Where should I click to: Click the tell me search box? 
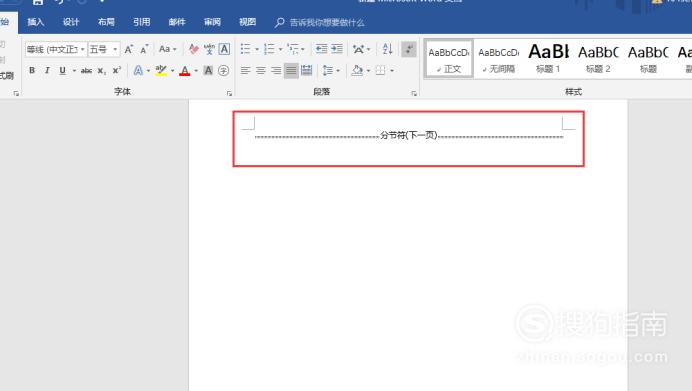point(327,23)
